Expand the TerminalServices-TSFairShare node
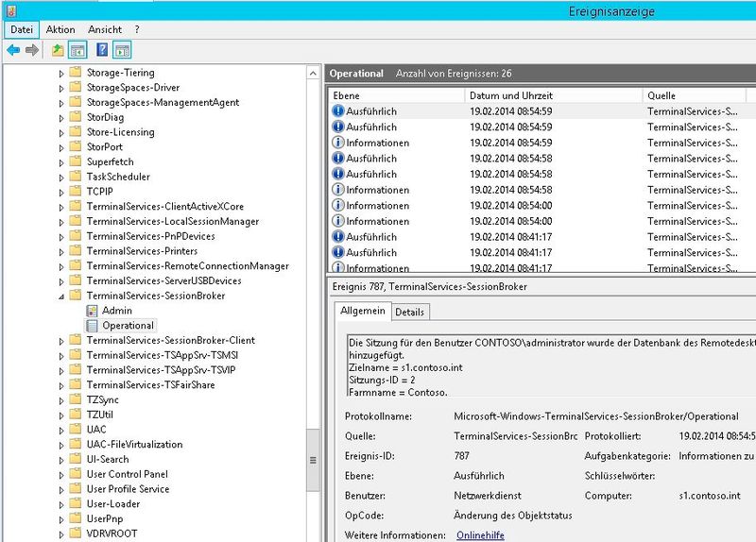 (x=61, y=386)
